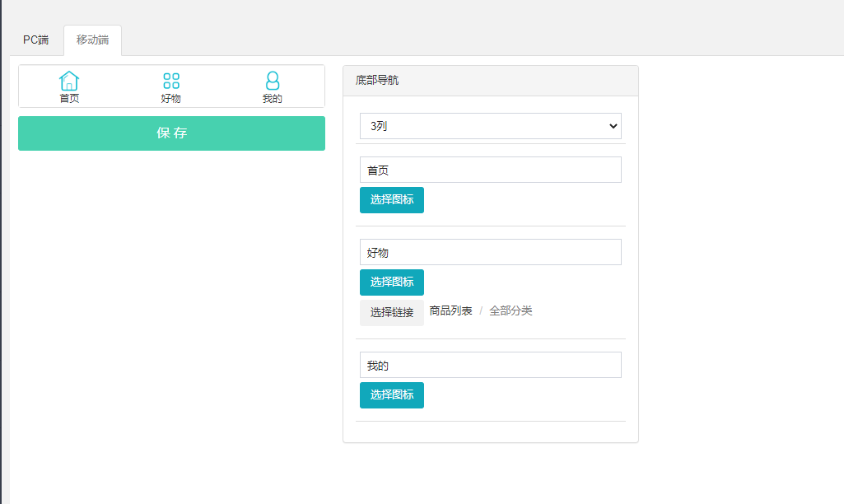Focus the 好物 name input field
This screenshot has height=504, width=844.
click(x=491, y=252)
